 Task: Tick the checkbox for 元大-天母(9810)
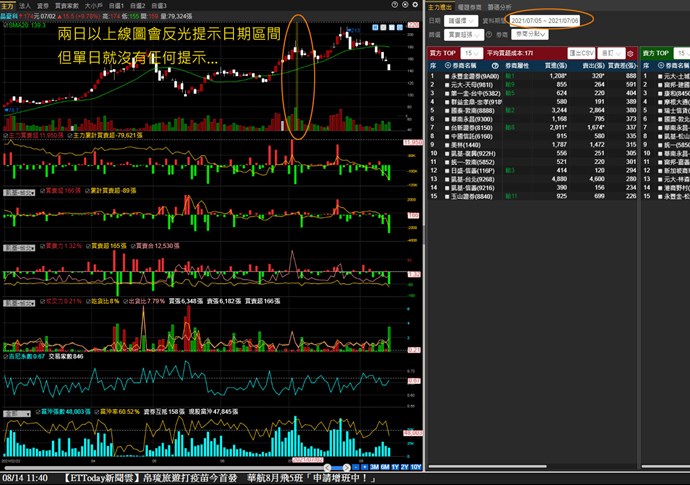point(445,85)
